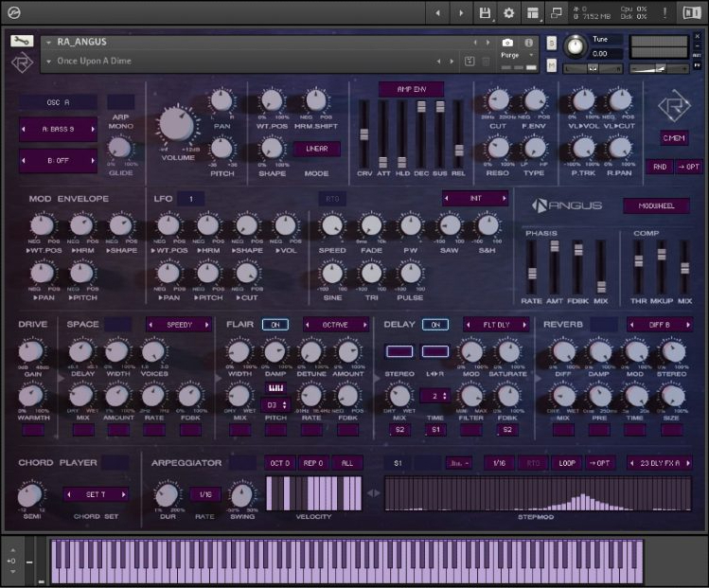Image resolution: width=709 pixels, height=588 pixels.
Task: Turn off the Flair ON switch
Action: coord(275,325)
